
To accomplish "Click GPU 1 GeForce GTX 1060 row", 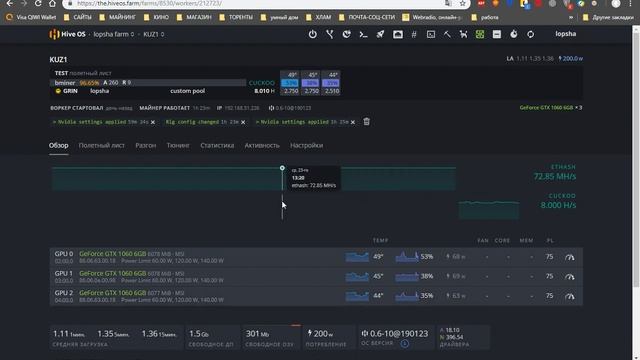I will point(316,276).
